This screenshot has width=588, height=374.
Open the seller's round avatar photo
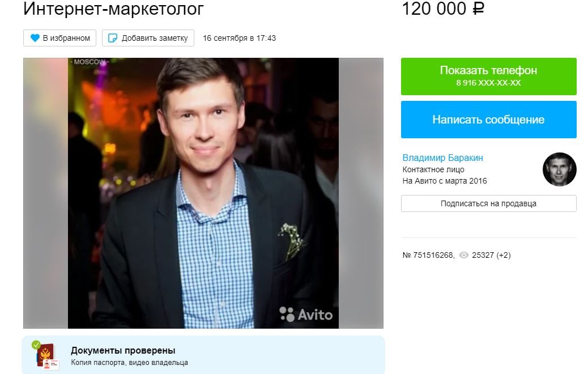click(560, 169)
